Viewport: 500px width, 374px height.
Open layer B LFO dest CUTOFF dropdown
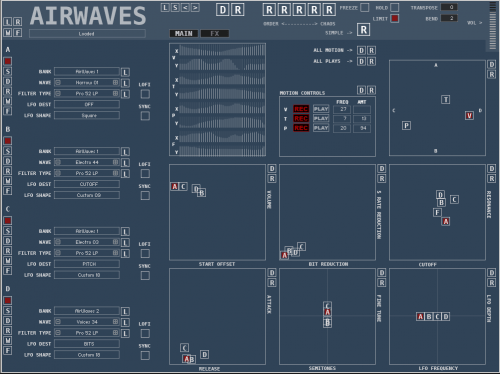click(x=87, y=184)
